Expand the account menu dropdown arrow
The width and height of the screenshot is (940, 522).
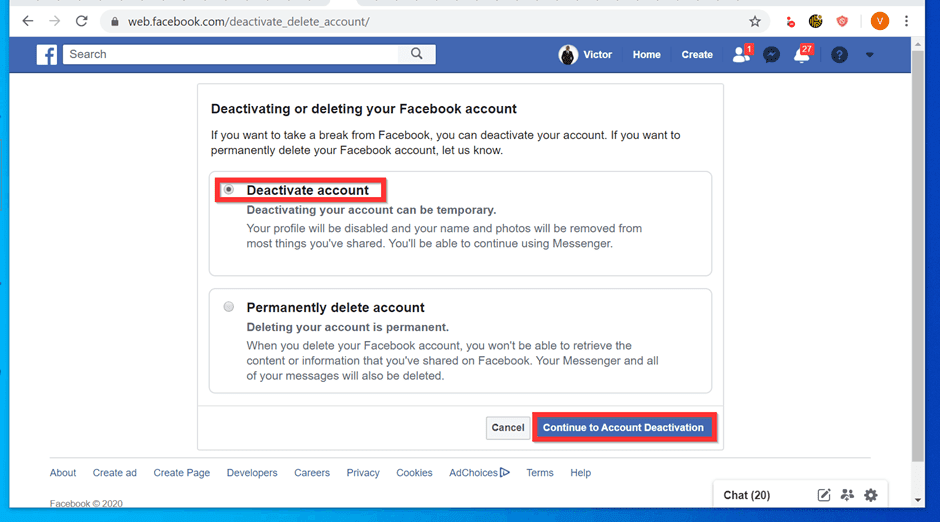point(869,55)
